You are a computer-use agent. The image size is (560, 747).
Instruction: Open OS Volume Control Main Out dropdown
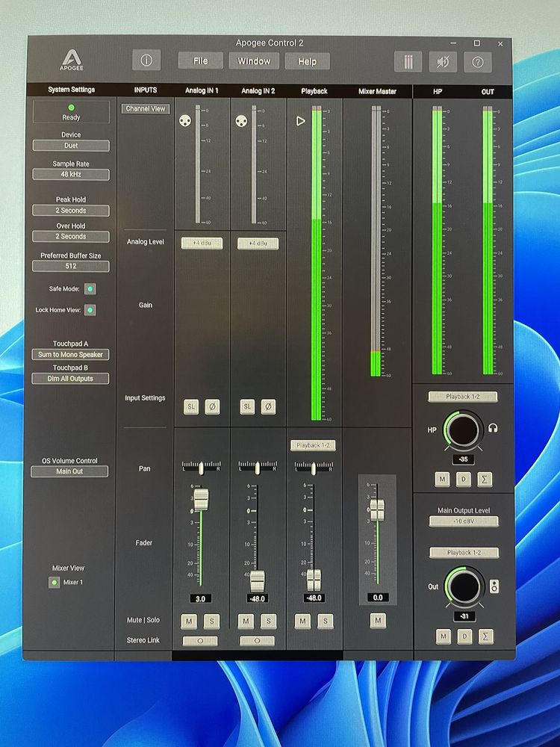point(69,471)
